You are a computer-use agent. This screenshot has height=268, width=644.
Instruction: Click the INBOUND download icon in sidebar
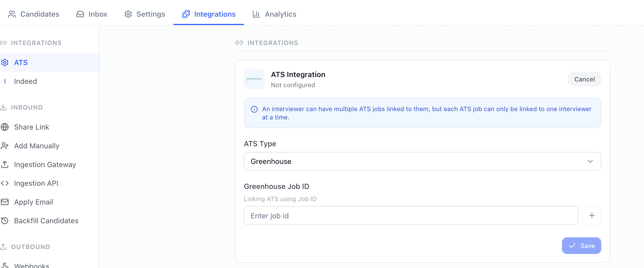point(3,107)
